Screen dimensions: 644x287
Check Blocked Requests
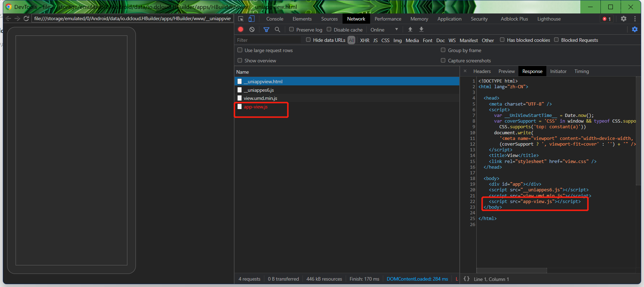click(556, 40)
